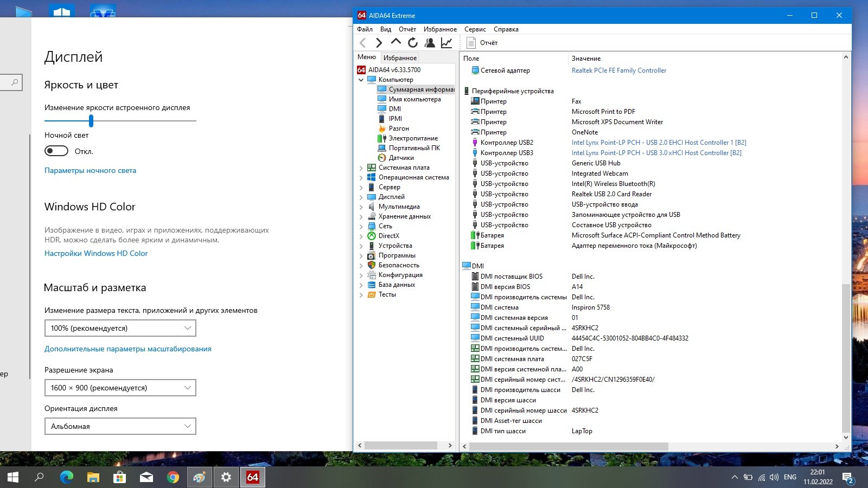Open the user management icon in toolbar
Screen dimensions: 868x488
pos(430,43)
